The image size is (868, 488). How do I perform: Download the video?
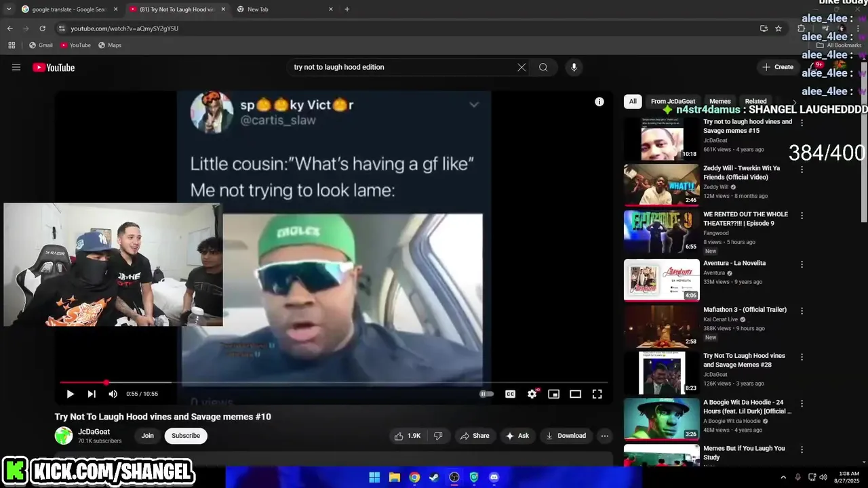(566, 436)
